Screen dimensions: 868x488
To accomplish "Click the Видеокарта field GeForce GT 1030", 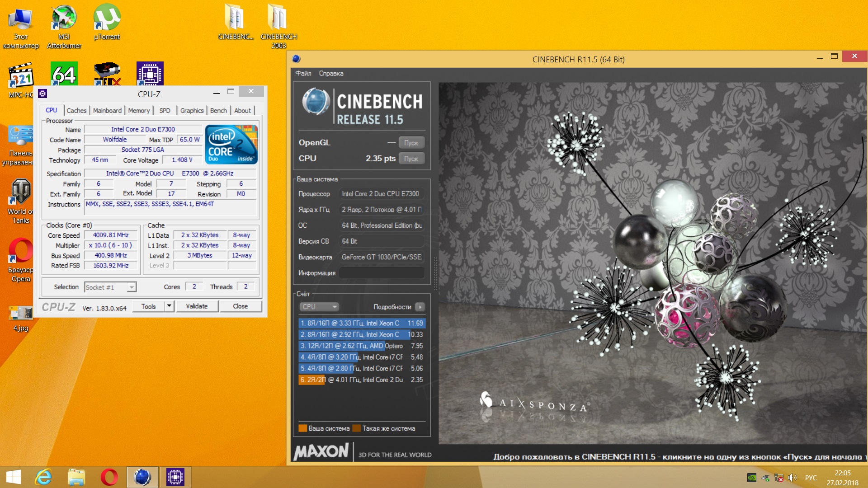I will [x=382, y=257].
